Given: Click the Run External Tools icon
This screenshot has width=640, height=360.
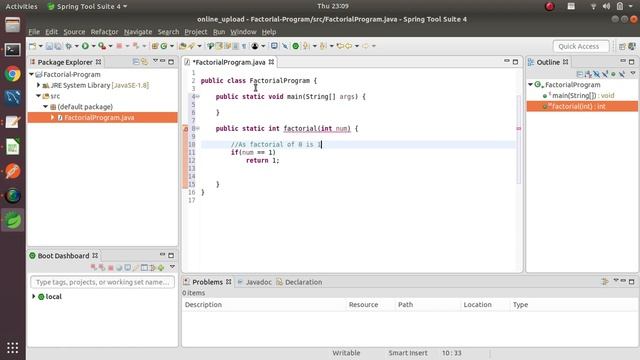Looking at the screenshot, I should 102,46.
